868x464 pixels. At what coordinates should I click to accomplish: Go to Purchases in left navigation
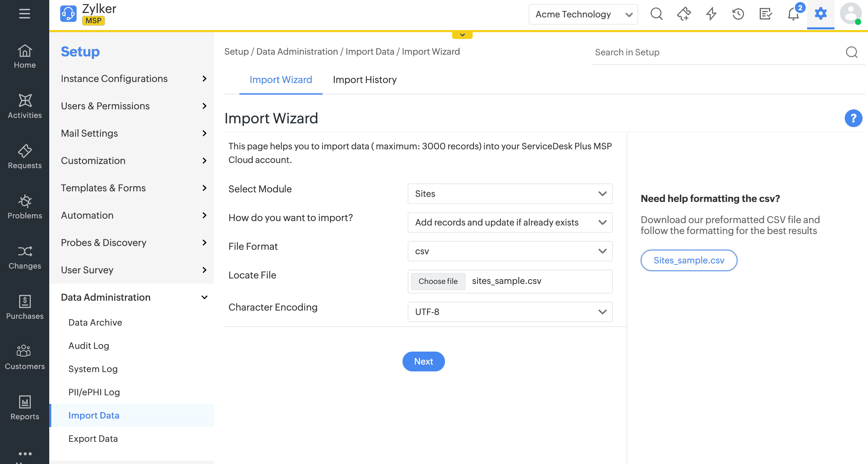click(25, 307)
